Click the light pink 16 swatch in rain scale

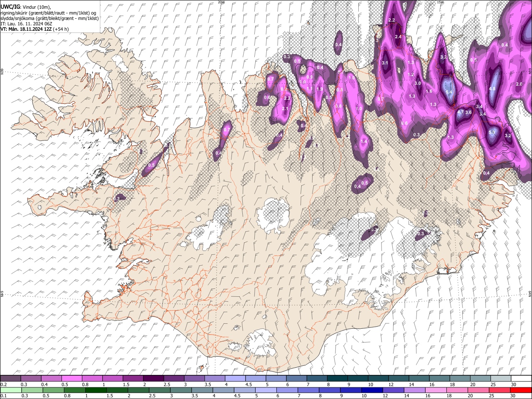point(436,390)
